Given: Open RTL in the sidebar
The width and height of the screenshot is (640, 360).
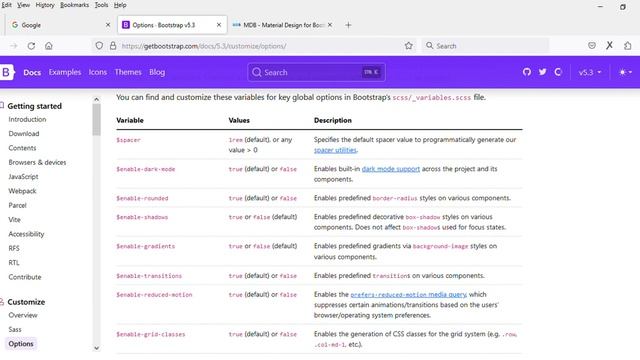Looking at the screenshot, I should [14, 263].
